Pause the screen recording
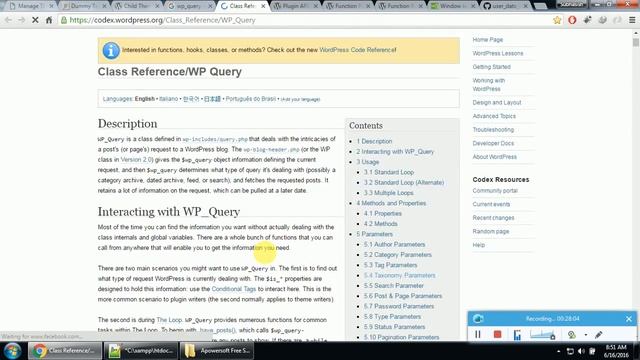The height and width of the screenshot is (360, 640). (478, 335)
